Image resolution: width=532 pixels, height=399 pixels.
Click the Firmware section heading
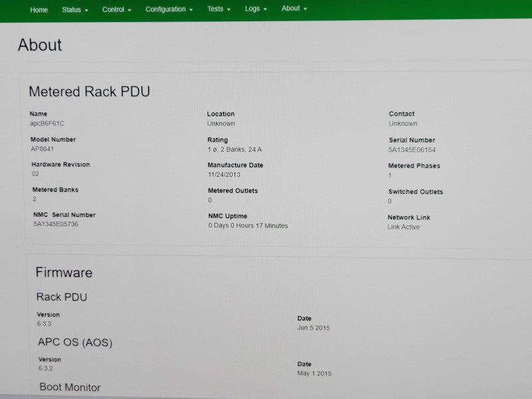pos(64,273)
